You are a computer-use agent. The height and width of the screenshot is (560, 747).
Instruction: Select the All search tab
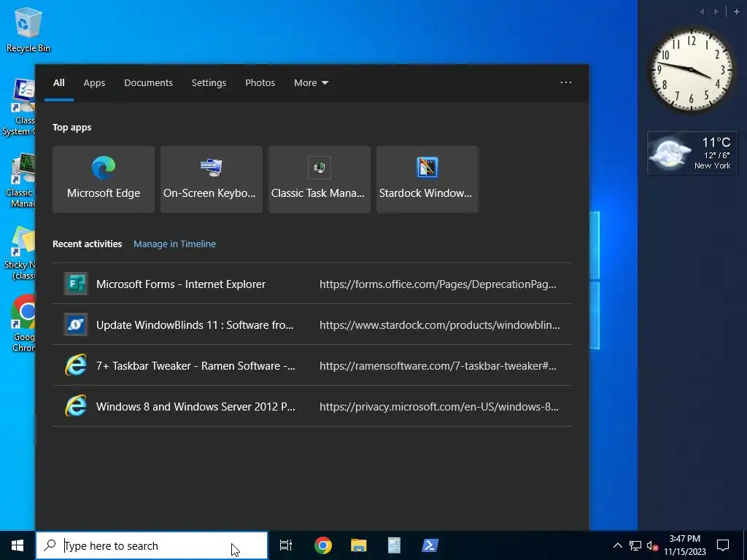58,83
